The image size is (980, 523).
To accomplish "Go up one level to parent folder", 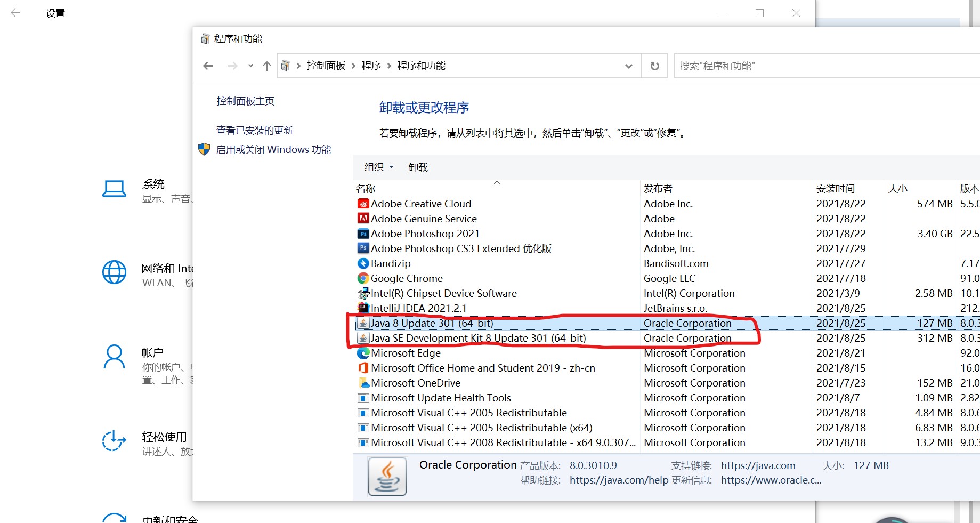I will (x=267, y=66).
